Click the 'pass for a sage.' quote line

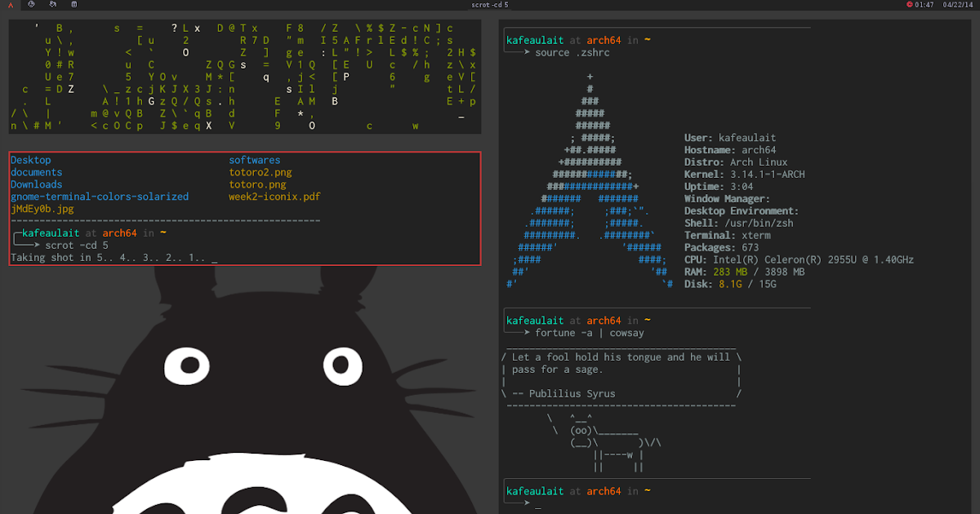(x=558, y=370)
